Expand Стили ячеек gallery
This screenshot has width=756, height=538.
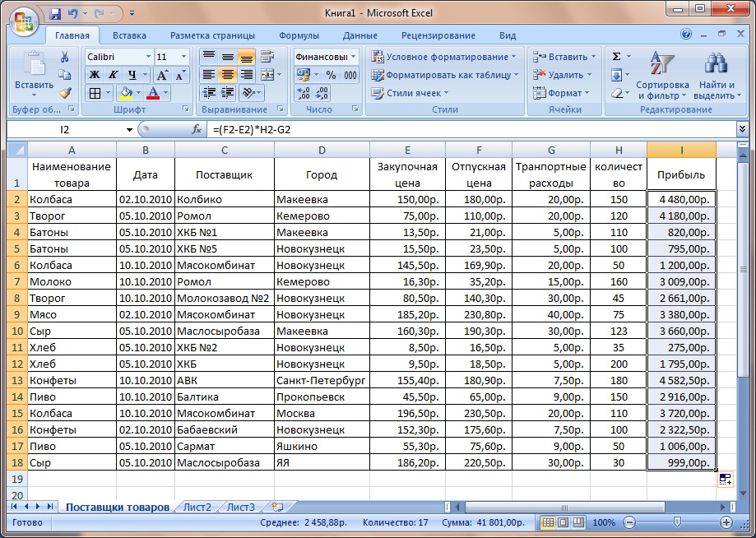410,93
